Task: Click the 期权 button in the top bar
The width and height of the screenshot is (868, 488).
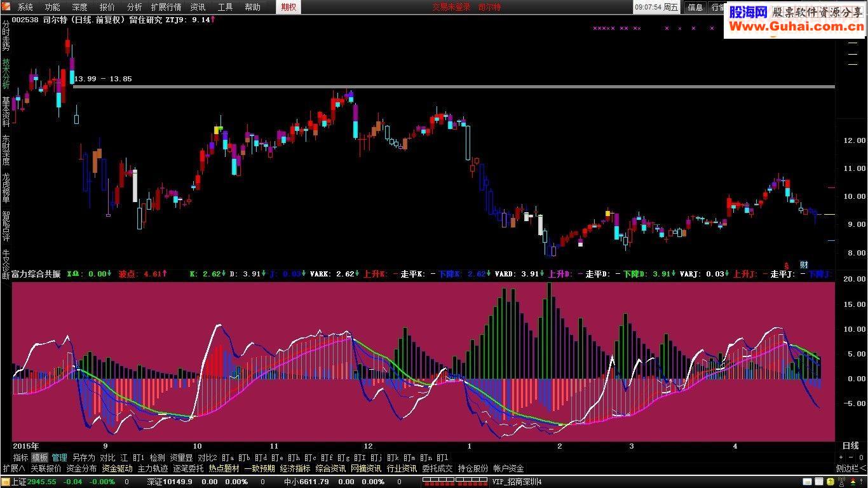Action: 288,7
